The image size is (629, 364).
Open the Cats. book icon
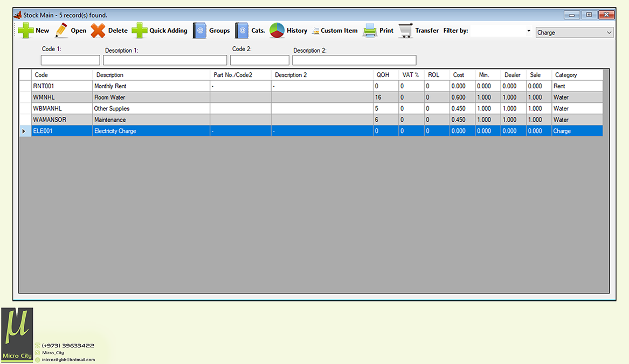pos(241,31)
